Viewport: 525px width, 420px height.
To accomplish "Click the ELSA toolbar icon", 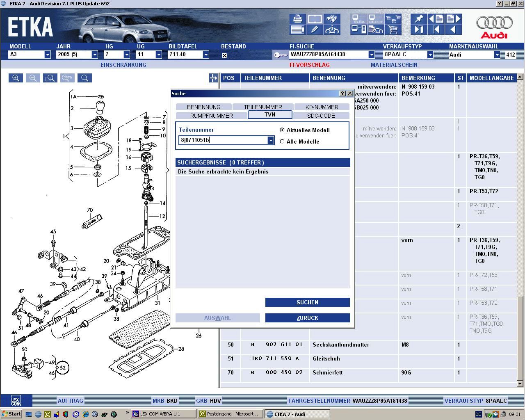I will (x=358, y=19).
